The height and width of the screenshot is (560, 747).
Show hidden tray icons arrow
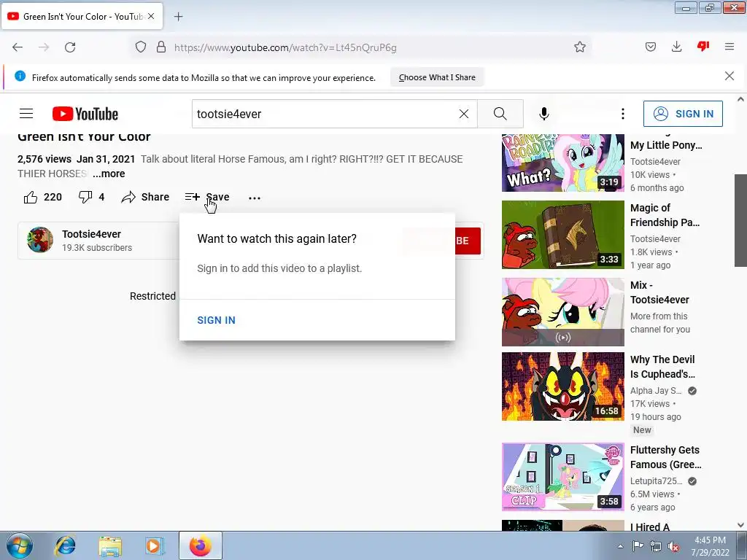pyautogui.click(x=620, y=546)
